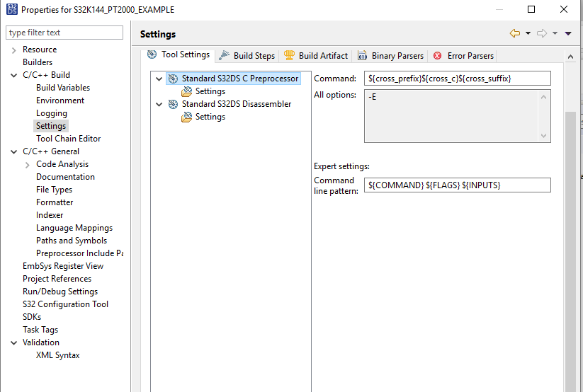Image resolution: width=583 pixels, height=392 pixels.
Task: Click the S32DS application icon in title bar
Action: 12,9
